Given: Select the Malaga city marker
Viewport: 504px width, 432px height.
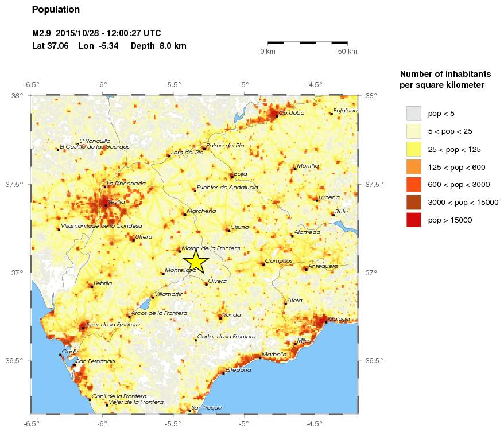Looking at the screenshot, I should point(325,322).
